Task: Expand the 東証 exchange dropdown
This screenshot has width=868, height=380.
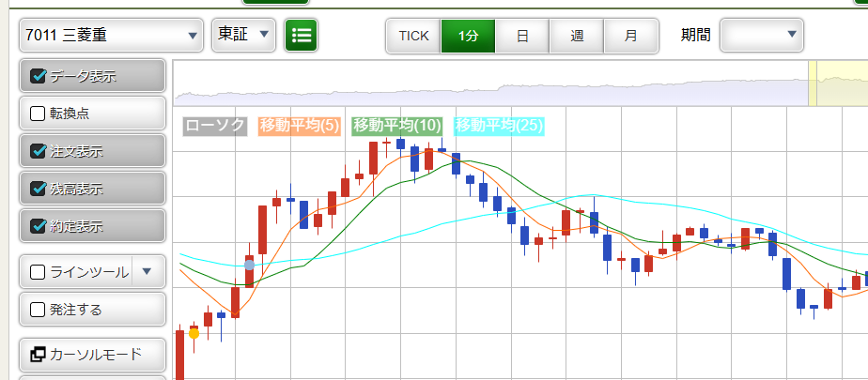Action: [x=243, y=36]
